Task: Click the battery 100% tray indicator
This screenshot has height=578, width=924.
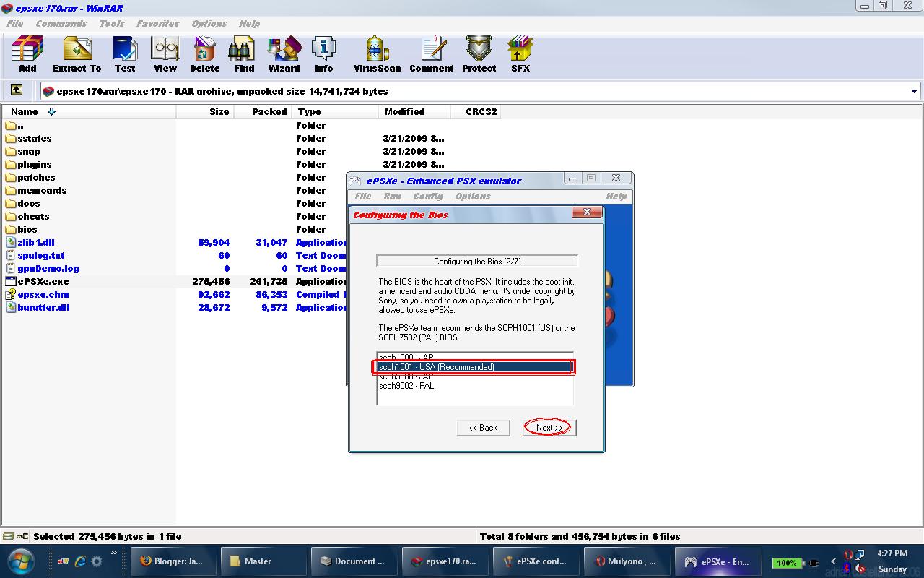Action: point(787,563)
